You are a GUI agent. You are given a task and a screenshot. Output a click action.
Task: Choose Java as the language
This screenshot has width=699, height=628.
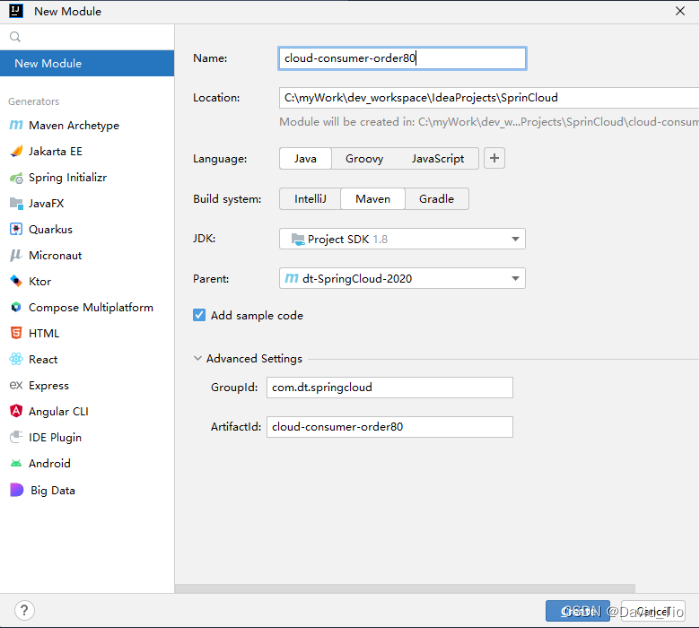[305, 159]
